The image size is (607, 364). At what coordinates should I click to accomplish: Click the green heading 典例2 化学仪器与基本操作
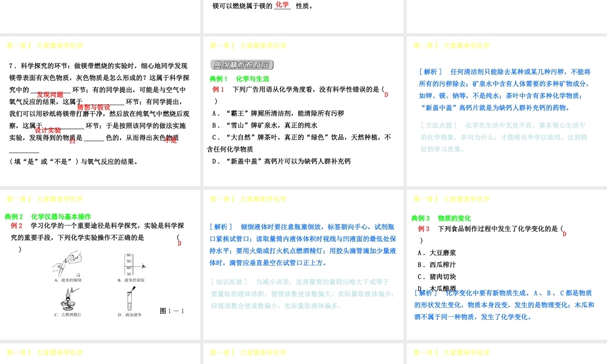click(x=48, y=217)
